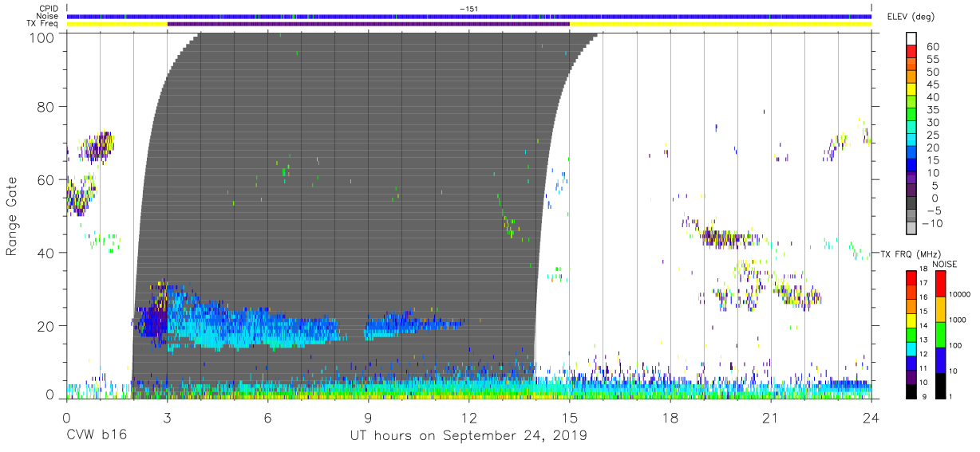Viewport: 980px width, 452px height.
Task: Click the 21 tick on the UT hours axis
Action: pos(771,417)
